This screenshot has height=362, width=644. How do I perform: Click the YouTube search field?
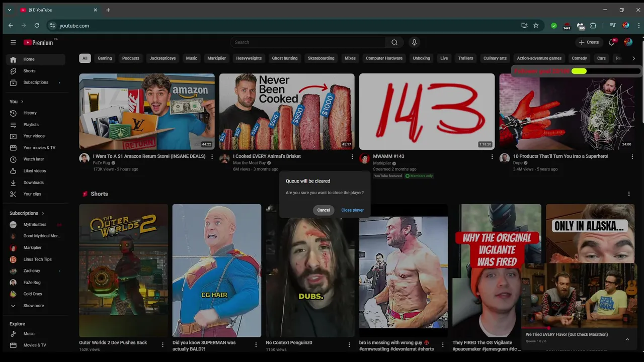(308, 42)
